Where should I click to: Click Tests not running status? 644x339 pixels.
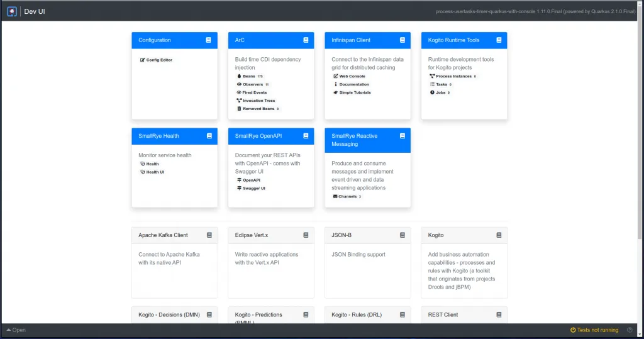(x=597, y=330)
